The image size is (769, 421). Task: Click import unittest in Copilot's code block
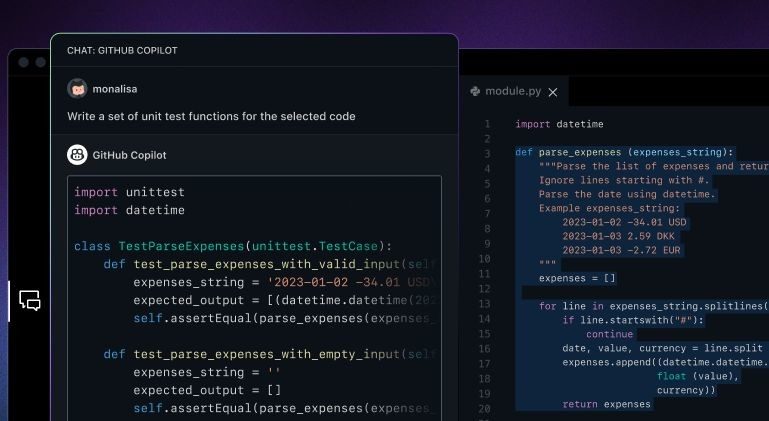pyautogui.click(x=129, y=192)
